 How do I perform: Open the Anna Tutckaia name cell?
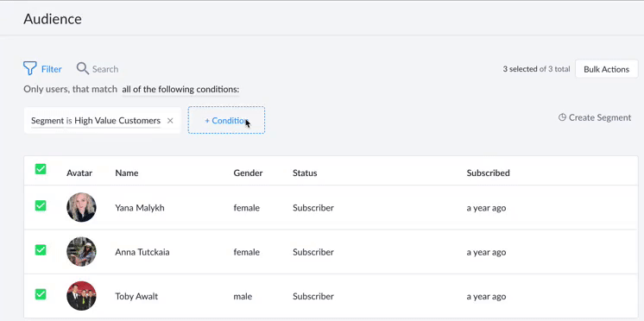point(142,252)
